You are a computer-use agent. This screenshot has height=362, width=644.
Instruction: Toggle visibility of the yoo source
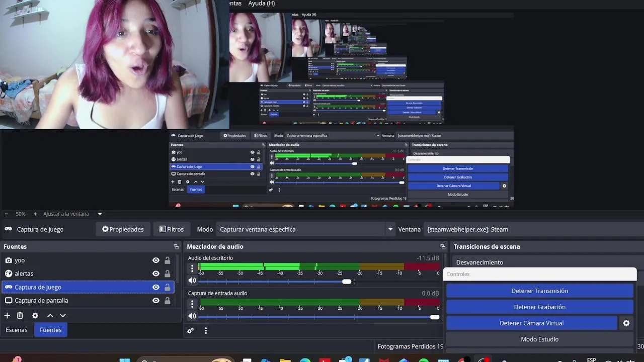156,260
